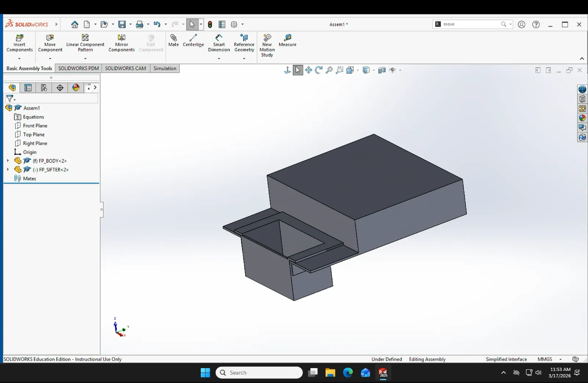Toggle the Section View icon
This screenshot has height=383, width=588.
click(382, 70)
